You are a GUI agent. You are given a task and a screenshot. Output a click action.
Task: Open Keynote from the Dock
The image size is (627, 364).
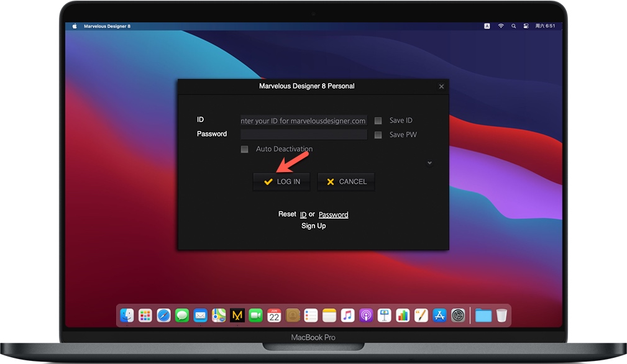[384, 316]
